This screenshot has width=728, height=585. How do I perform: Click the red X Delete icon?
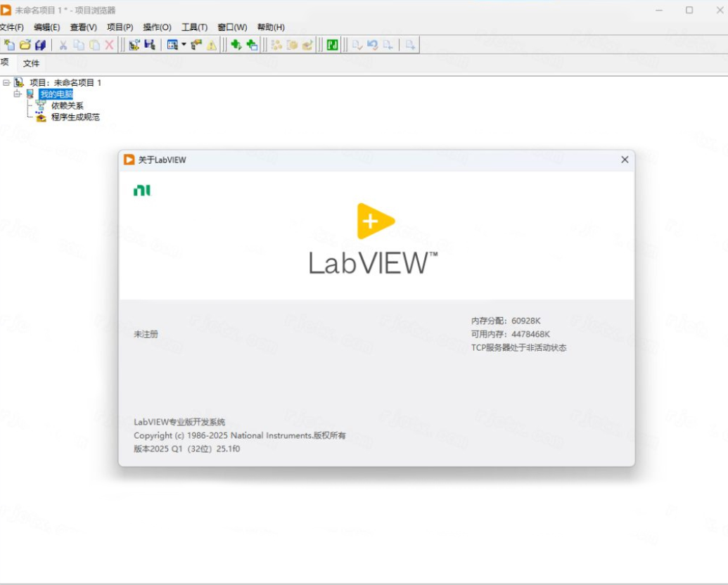(x=110, y=45)
